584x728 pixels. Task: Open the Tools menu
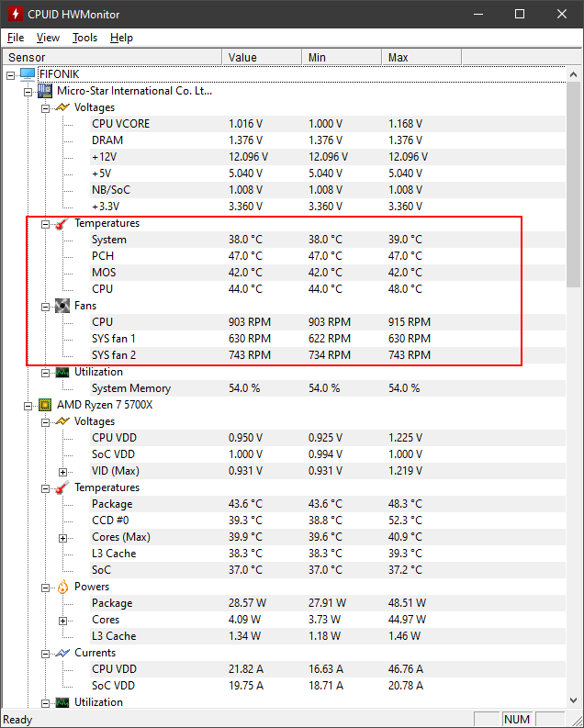[x=84, y=38]
